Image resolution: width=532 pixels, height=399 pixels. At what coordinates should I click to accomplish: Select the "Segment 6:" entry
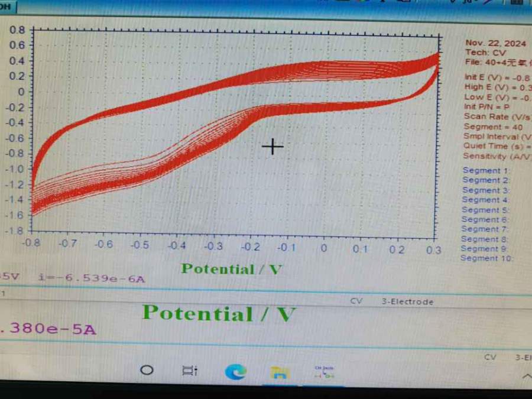tap(485, 219)
